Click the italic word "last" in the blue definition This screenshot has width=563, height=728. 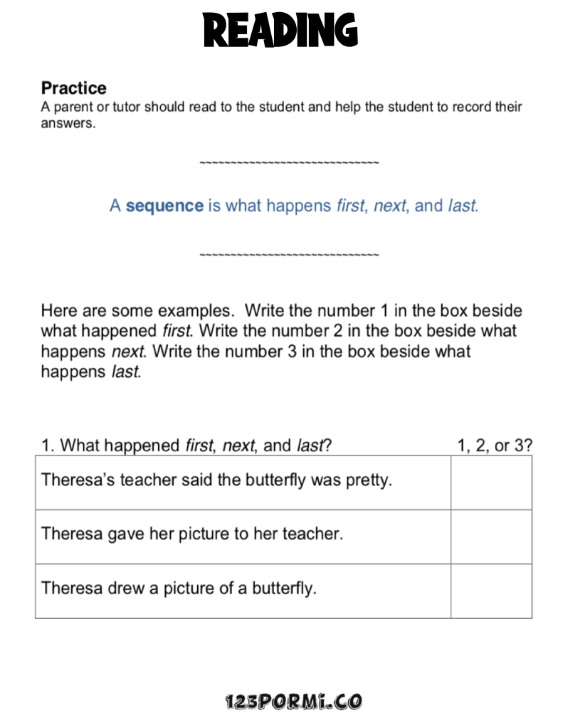tap(462, 206)
